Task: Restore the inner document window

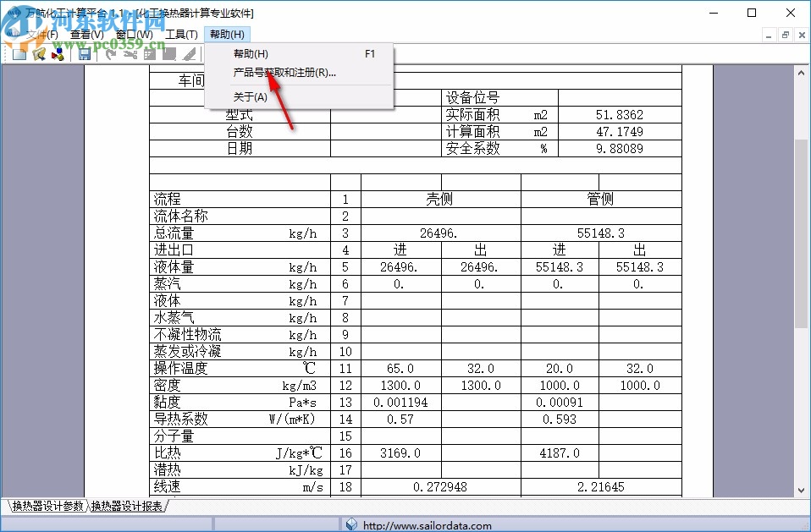Action: 785,36
